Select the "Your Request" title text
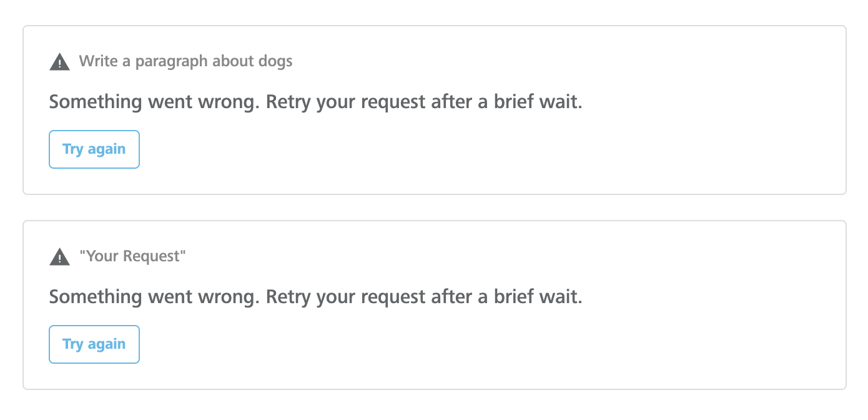The height and width of the screenshot is (420, 868). coord(132,256)
